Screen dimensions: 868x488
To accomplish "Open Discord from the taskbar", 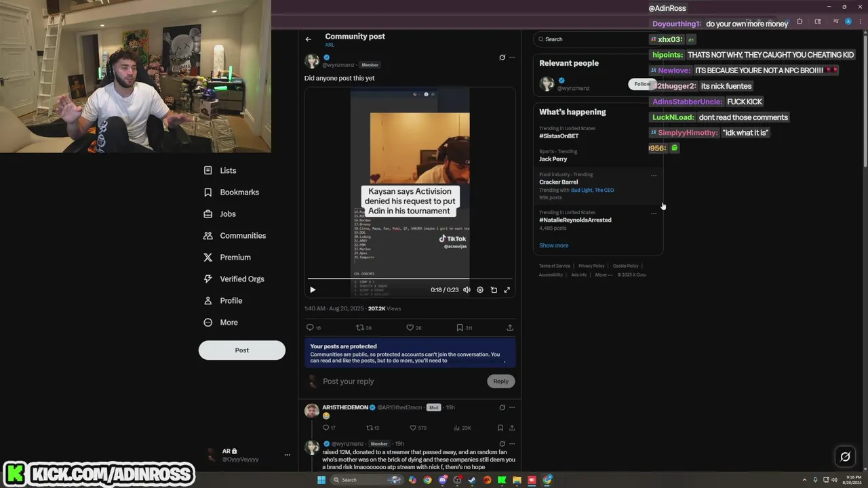I will (442, 480).
